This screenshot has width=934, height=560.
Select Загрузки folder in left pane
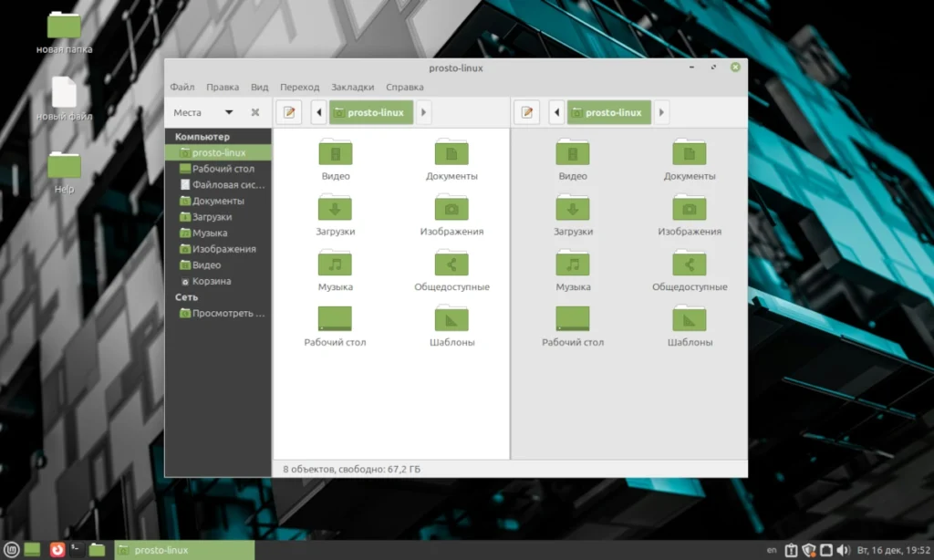(x=336, y=215)
